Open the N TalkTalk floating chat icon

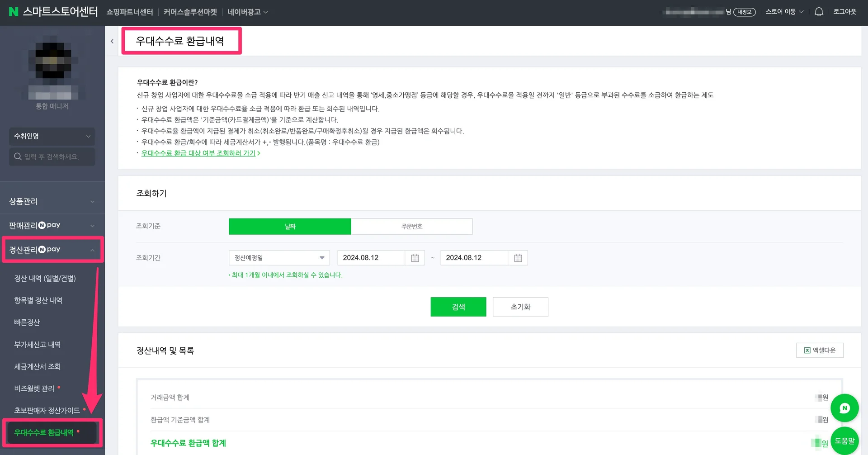(844, 408)
